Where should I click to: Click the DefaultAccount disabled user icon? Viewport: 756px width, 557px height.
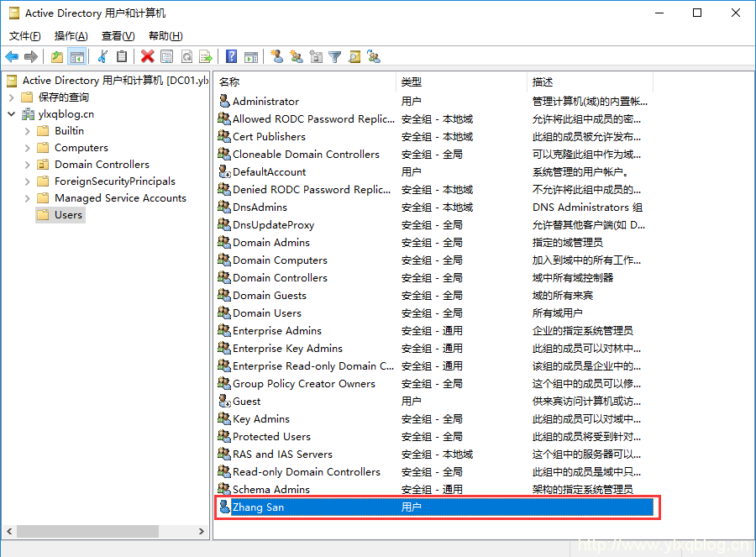pos(224,171)
